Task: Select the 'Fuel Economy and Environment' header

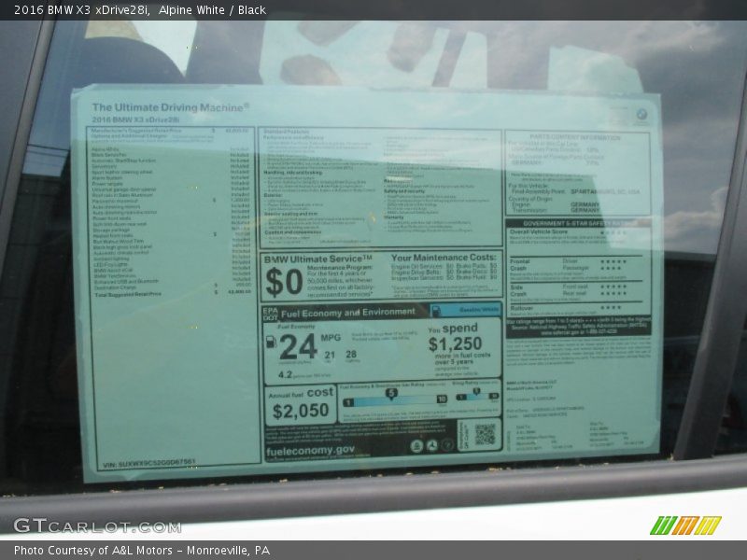Action: point(347,313)
